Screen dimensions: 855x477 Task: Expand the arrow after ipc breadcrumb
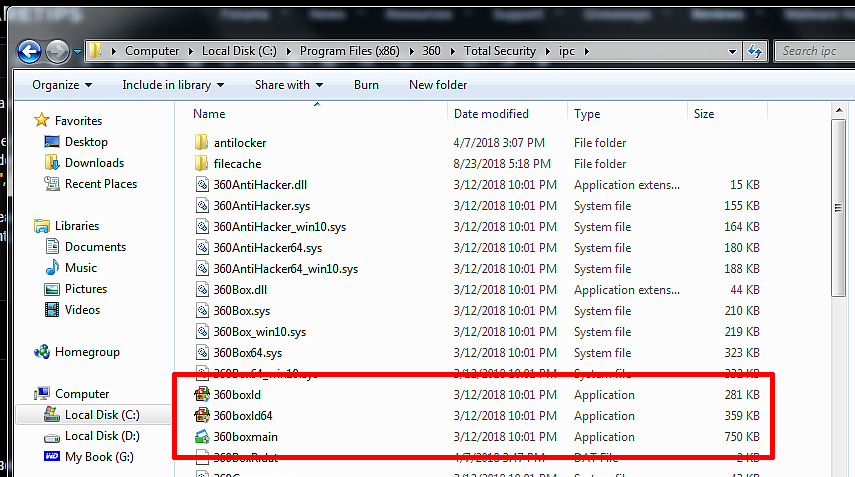(x=587, y=51)
